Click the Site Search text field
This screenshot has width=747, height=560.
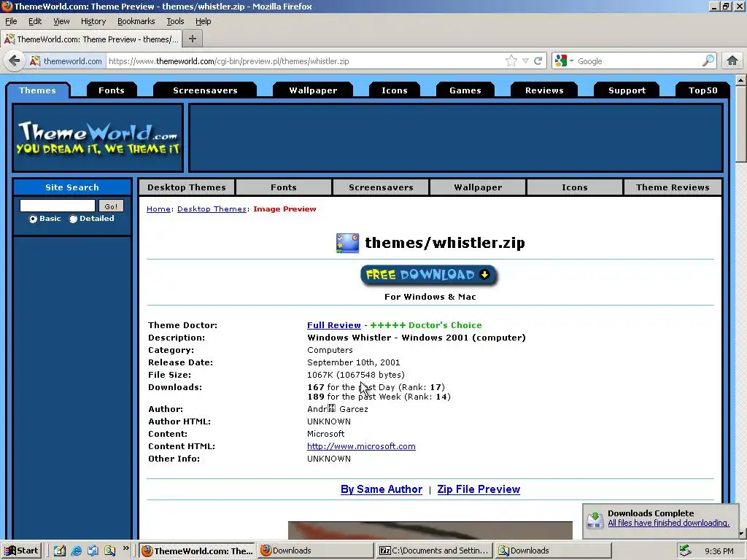(x=58, y=206)
